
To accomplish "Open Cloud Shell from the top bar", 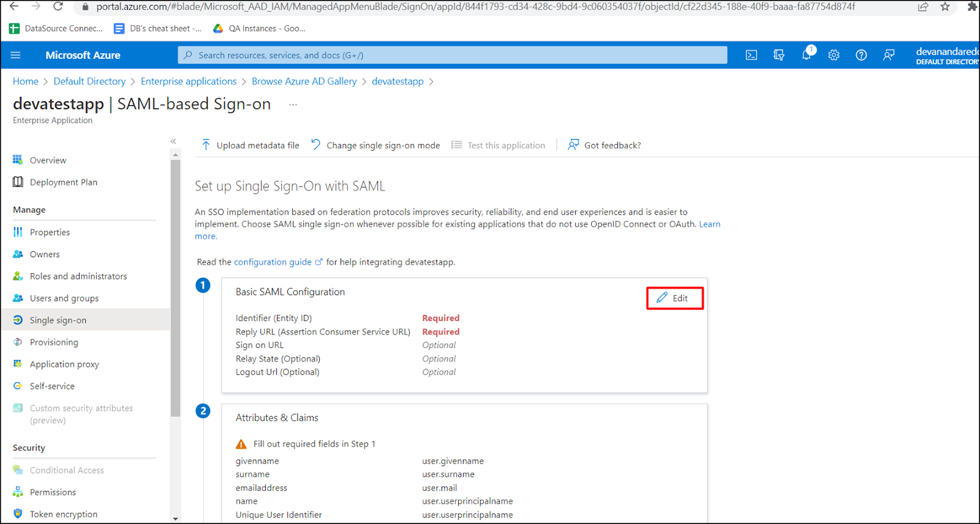I will point(752,55).
